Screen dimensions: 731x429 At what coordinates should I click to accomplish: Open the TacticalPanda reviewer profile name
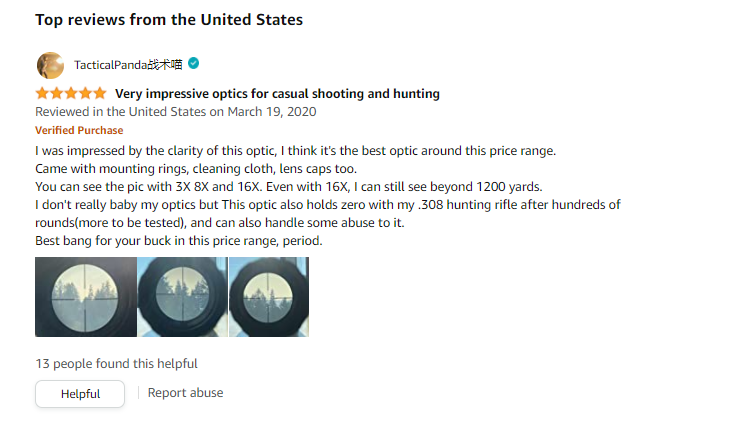coord(128,65)
